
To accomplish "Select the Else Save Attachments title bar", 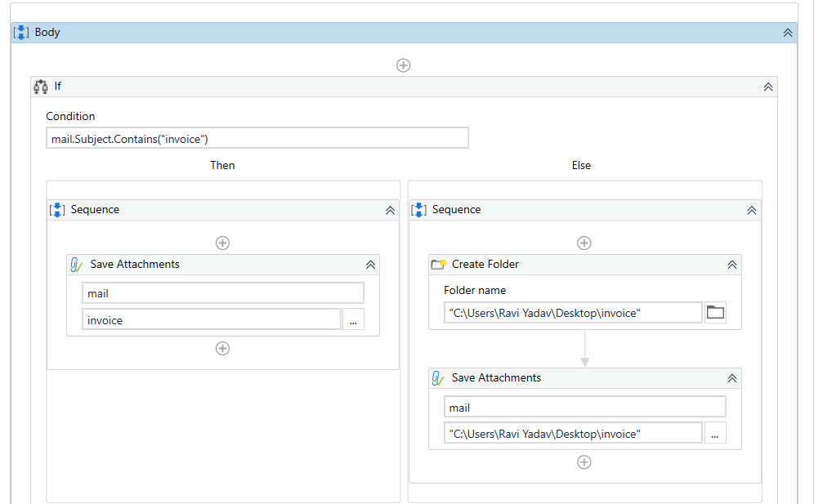I will click(x=572, y=377).
